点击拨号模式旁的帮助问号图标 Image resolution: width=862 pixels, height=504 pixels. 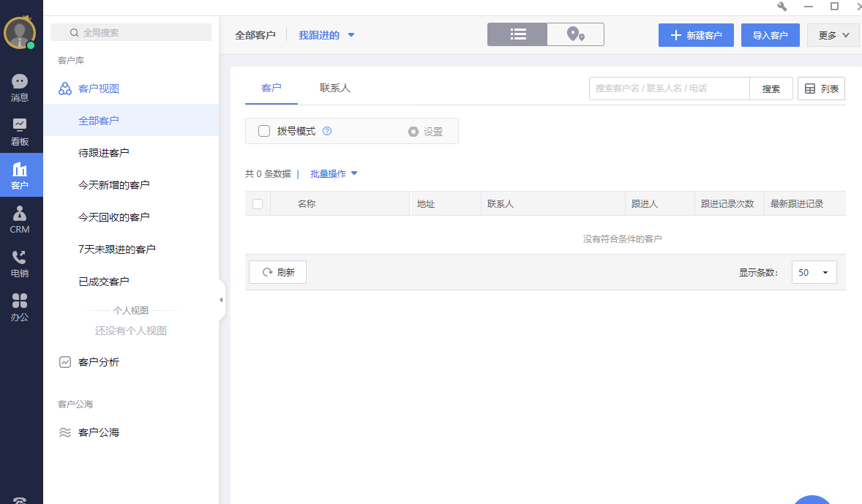coord(327,131)
